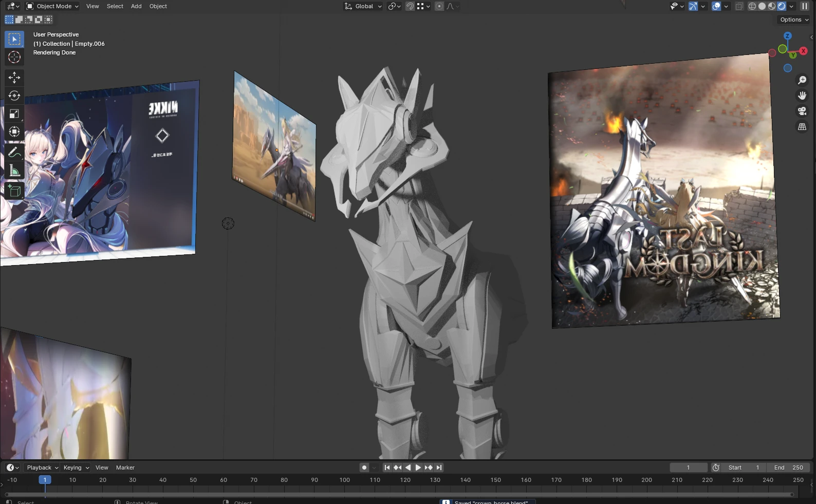Toggle proportional editing
Image resolution: width=816 pixels, height=504 pixels.
click(x=439, y=6)
